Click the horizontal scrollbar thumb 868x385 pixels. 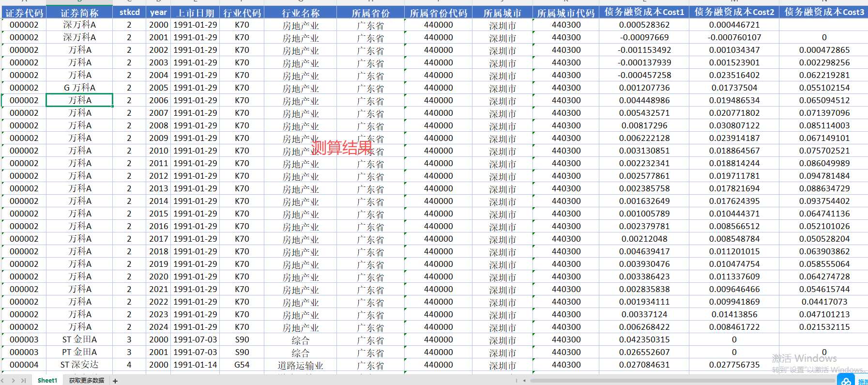click(683, 381)
